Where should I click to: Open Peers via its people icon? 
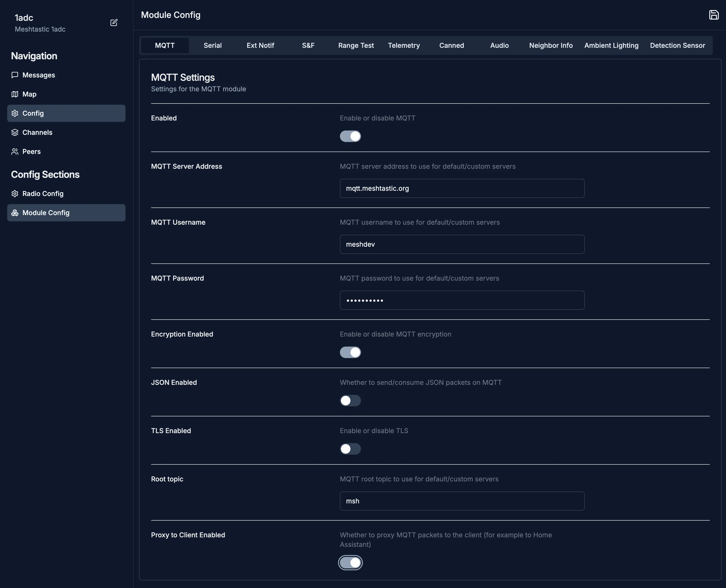pos(15,151)
